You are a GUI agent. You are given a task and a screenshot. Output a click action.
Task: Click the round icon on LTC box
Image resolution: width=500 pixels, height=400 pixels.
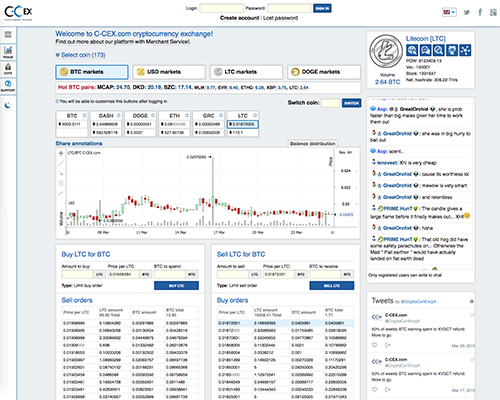click(255, 115)
